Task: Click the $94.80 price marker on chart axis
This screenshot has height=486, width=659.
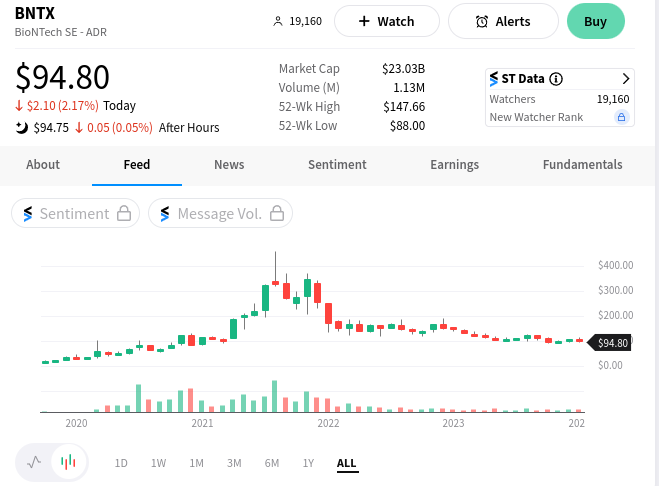Action: [611, 343]
